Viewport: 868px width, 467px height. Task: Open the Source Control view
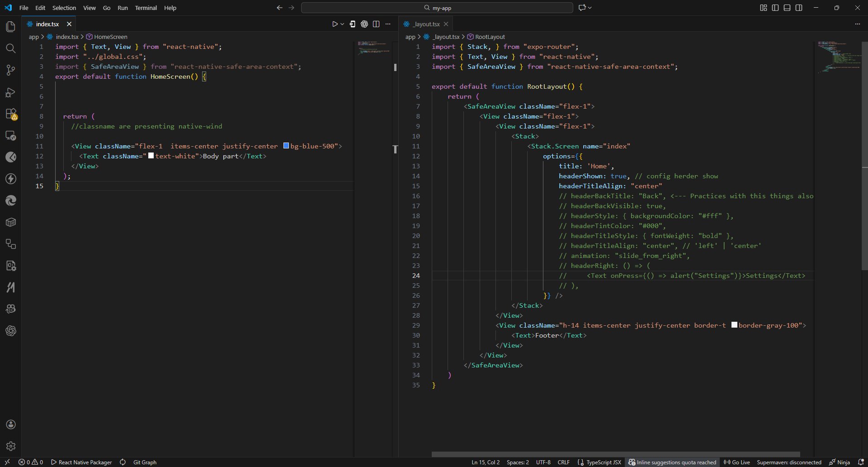pos(10,70)
